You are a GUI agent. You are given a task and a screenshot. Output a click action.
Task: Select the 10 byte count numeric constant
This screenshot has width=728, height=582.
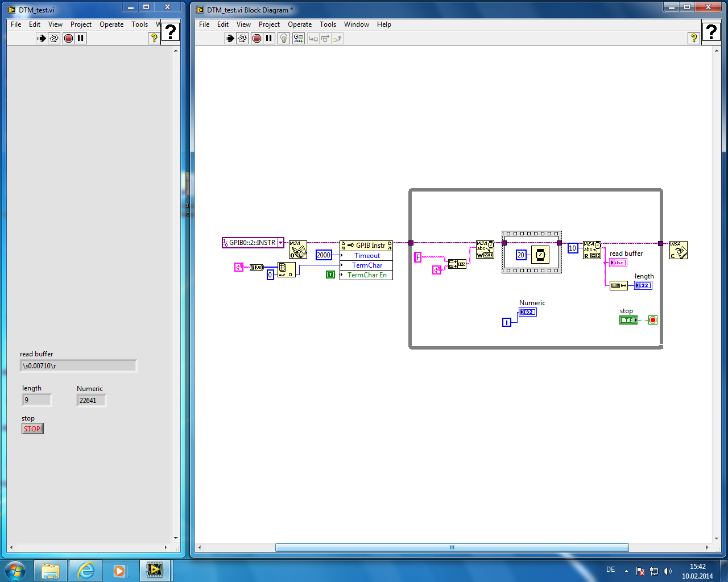[573, 248]
